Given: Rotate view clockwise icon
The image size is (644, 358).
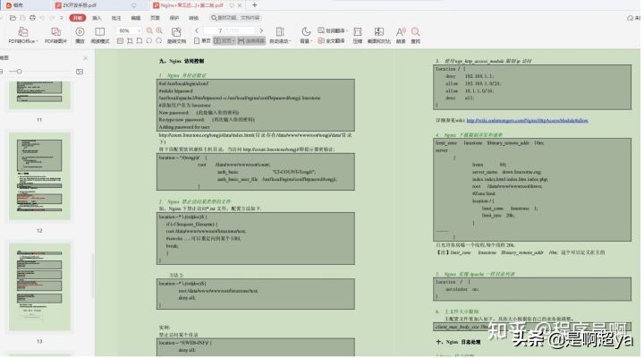Looking at the screenshot, I should [158, 40].
